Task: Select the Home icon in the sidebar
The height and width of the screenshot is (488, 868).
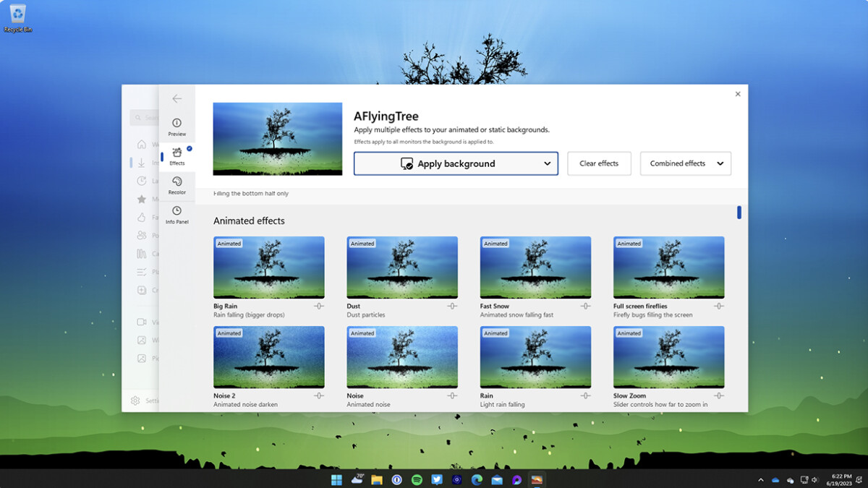Action: (x=142, y=145)
